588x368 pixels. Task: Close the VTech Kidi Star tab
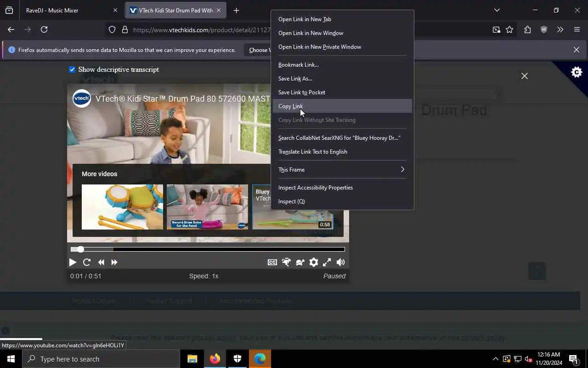click(x=219, y=10)
